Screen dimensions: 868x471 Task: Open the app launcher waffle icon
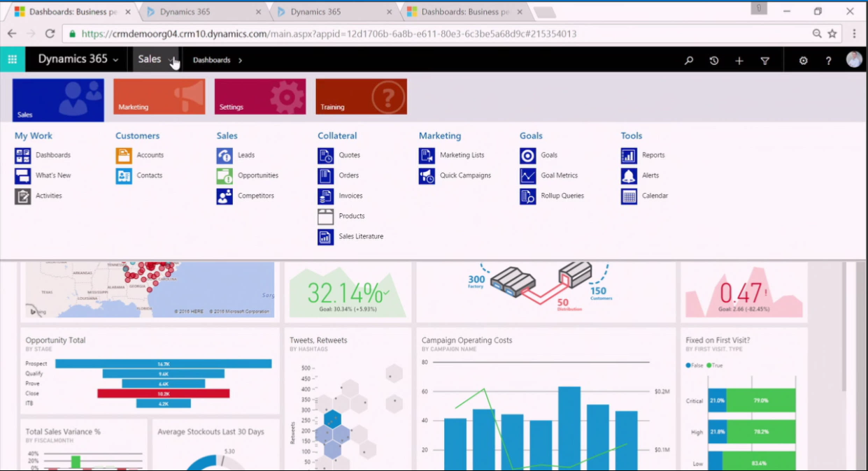click(x=13, y=59)
